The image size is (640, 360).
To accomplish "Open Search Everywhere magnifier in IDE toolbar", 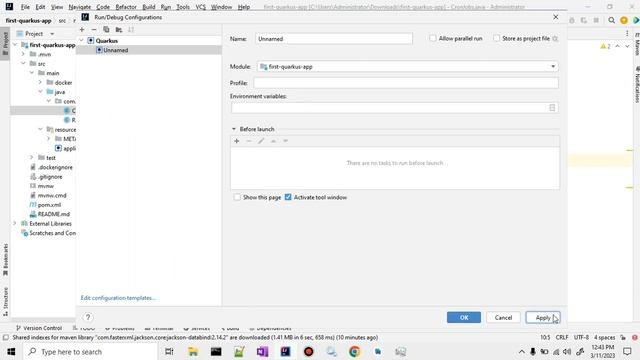I will pyautogui.click(x=611, y=20).
